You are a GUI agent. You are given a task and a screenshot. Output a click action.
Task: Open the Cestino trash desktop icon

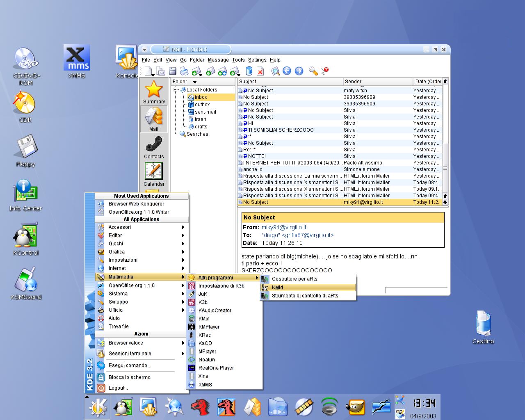[483, 327]
